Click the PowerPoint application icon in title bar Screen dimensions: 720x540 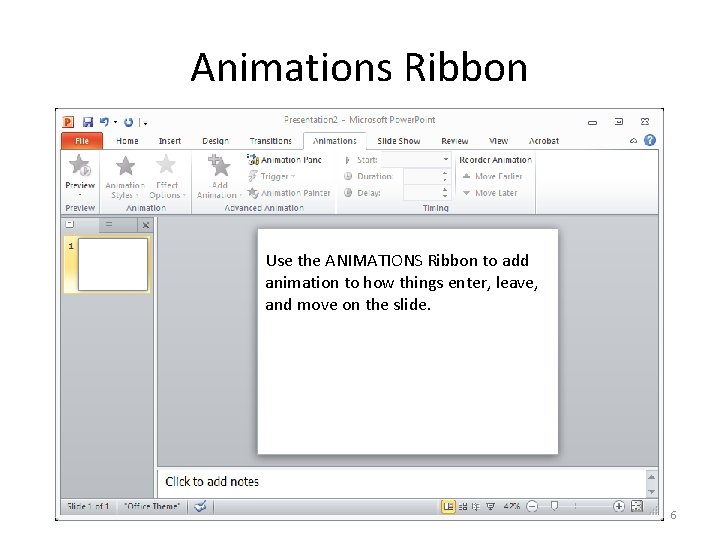pos(68,122)
